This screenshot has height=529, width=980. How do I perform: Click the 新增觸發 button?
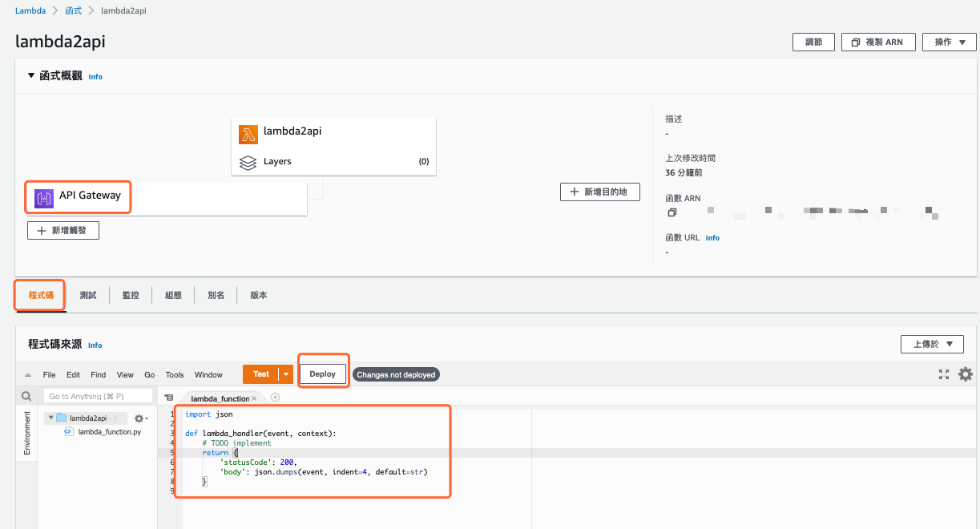point(63,230)
